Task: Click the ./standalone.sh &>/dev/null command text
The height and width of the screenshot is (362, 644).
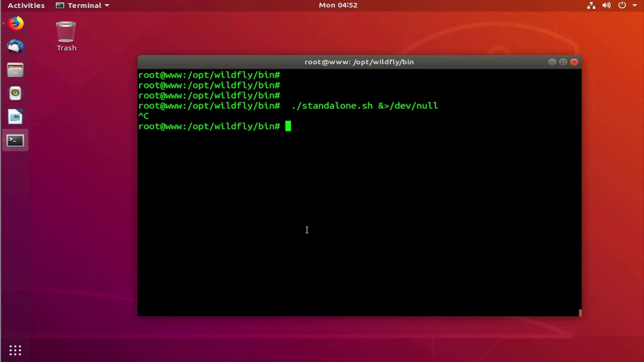Action: [365, 106]
